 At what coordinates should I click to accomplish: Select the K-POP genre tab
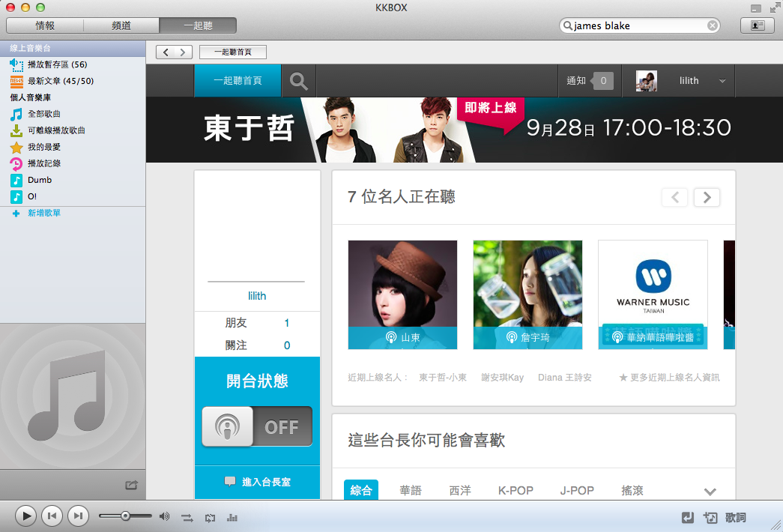(516, 491)
